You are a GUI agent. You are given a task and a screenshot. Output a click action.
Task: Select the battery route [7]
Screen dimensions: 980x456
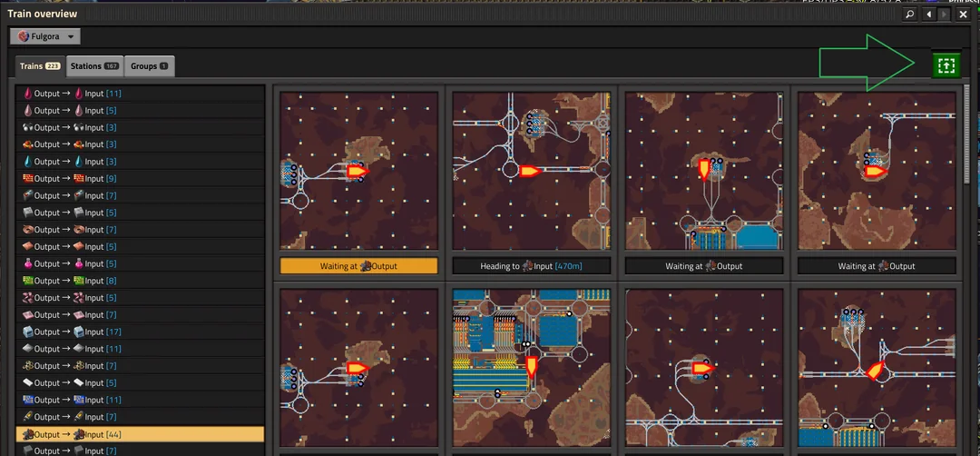coord(140,195)
